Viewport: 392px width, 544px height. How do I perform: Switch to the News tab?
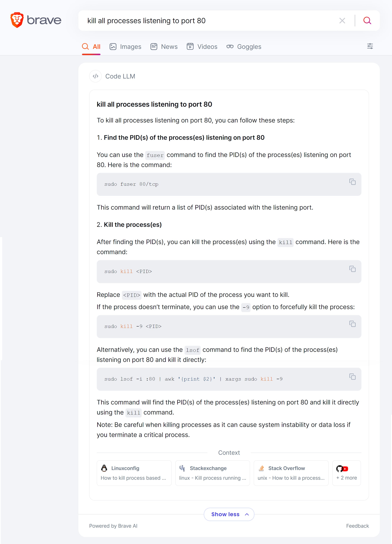coord(164,47)
